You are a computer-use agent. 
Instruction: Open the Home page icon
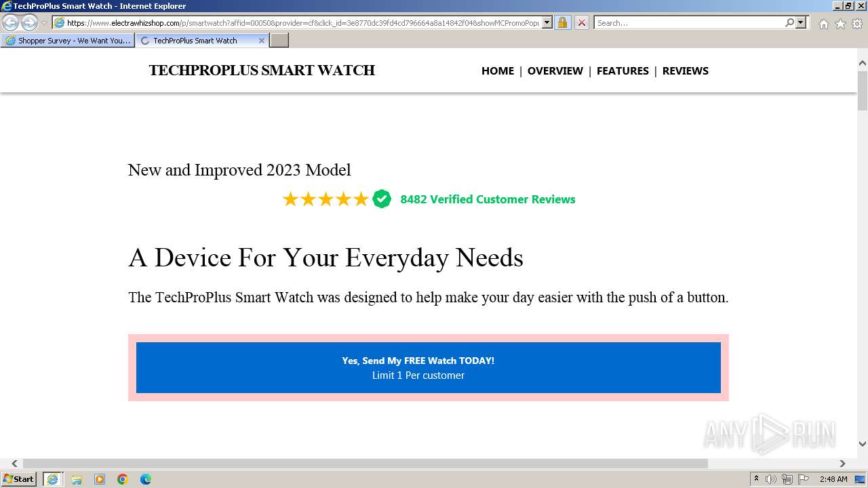[823, 24]
